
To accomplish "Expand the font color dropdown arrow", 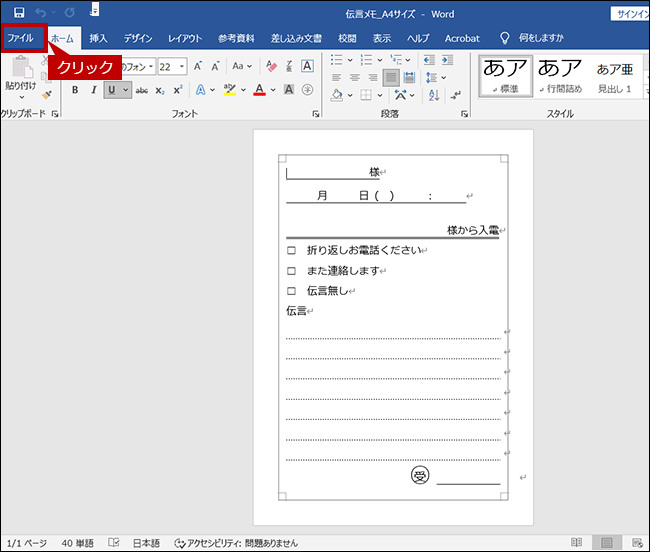I will coord(273,91).
